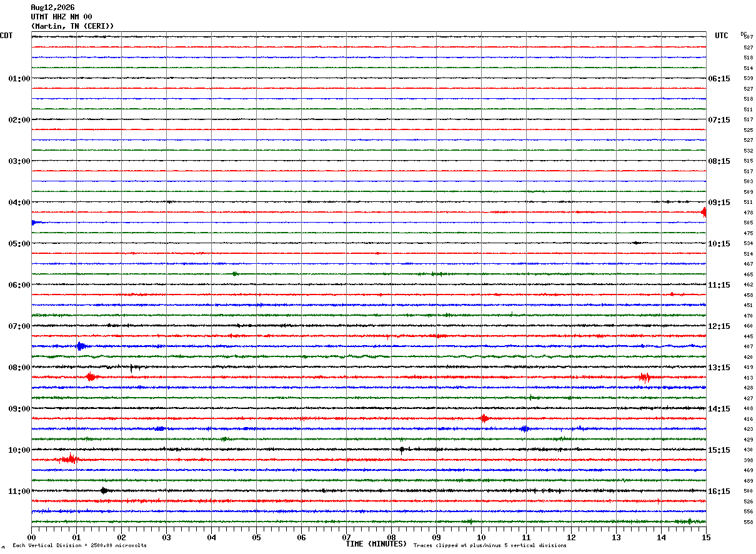Click the blue event after minute 01

81,346
